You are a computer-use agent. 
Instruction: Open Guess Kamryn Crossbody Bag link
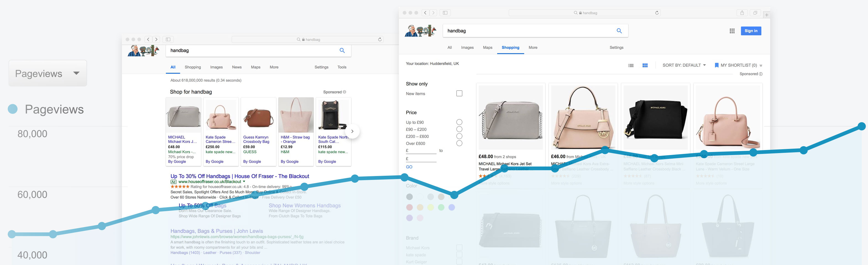pyautogui.click(x=256, y=139)
